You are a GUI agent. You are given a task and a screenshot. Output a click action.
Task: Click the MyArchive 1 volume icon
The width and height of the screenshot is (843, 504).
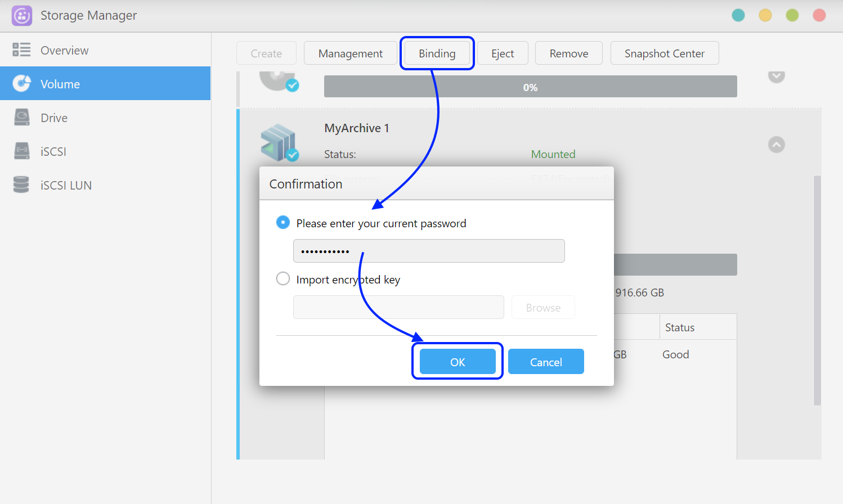(279, 143)
